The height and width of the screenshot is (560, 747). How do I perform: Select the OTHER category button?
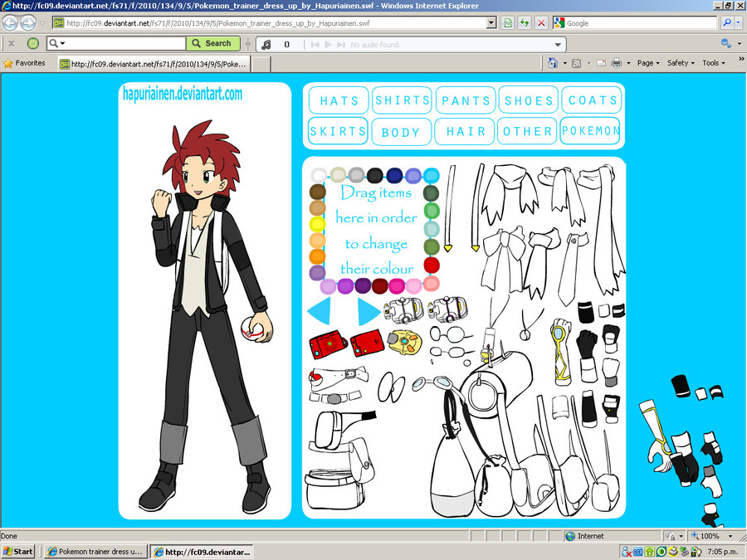pyautogui.click(x=527, y=131)
